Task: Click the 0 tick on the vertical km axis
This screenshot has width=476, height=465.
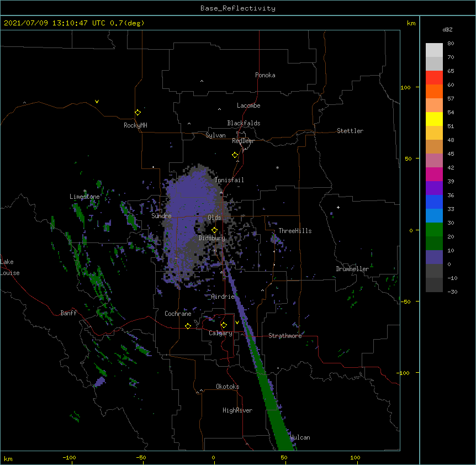Action: [x=411, y=230]
